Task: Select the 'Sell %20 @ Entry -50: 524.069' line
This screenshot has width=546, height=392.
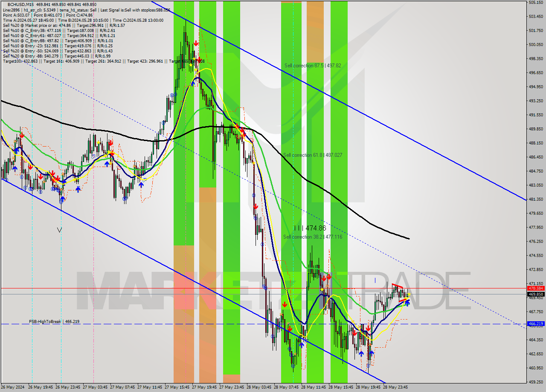Action: (x=58, y=51)
